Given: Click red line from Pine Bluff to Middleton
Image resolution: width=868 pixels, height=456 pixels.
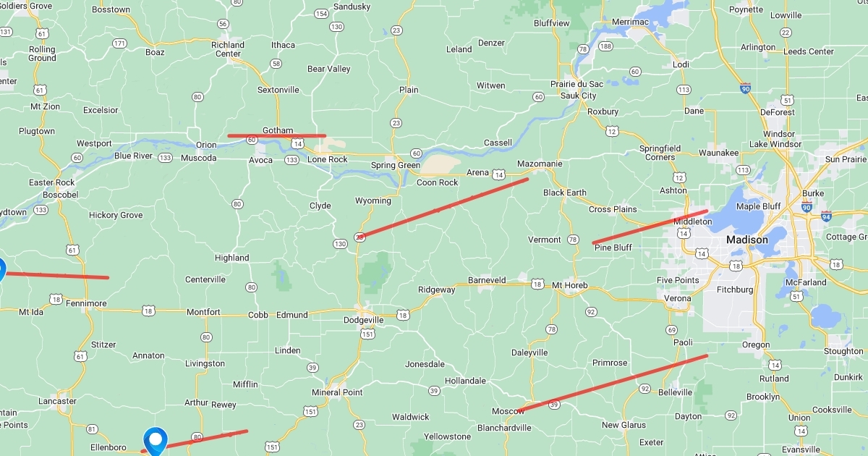Looking at the screenshot, I should coord(650,227).
